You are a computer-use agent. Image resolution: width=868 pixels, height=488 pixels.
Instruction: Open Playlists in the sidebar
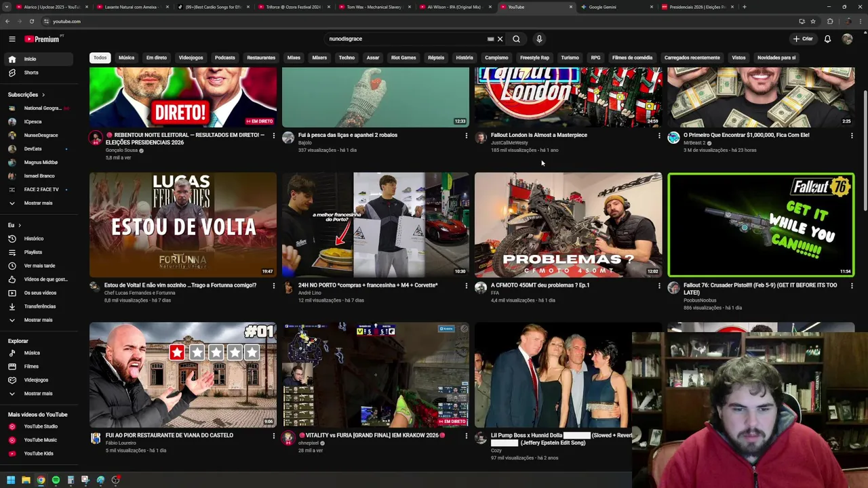coord(39,252)
